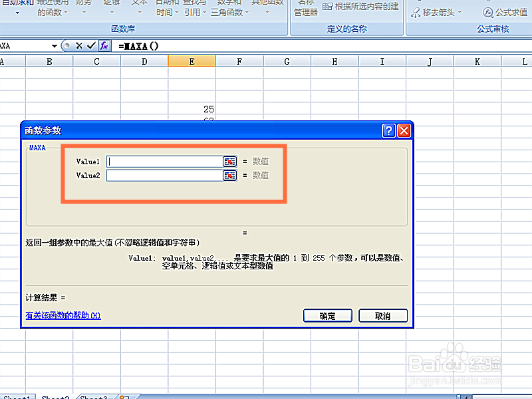Click into Value2 input field
This screenshot has width=532, height=399.
tap(165, 176)
